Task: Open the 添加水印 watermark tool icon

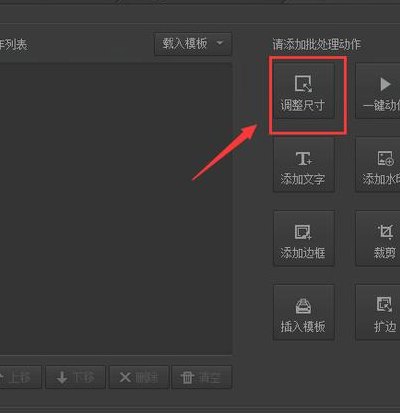Action: click(x=385, y=158)
